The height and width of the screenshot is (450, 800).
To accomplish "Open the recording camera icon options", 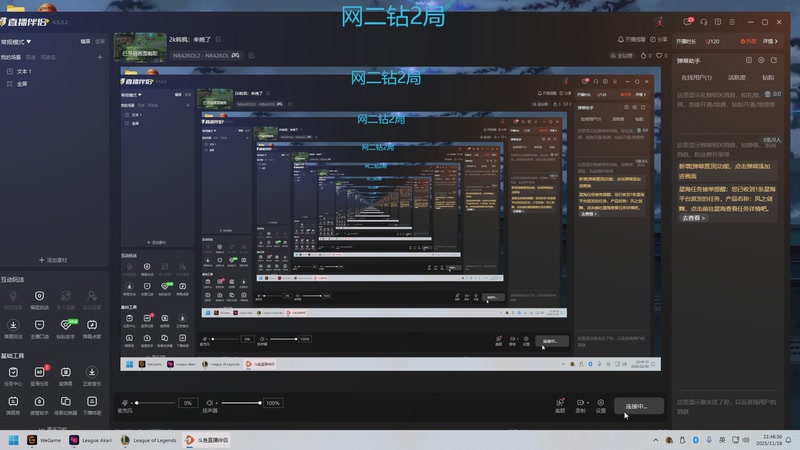I will tap(581, 405).
